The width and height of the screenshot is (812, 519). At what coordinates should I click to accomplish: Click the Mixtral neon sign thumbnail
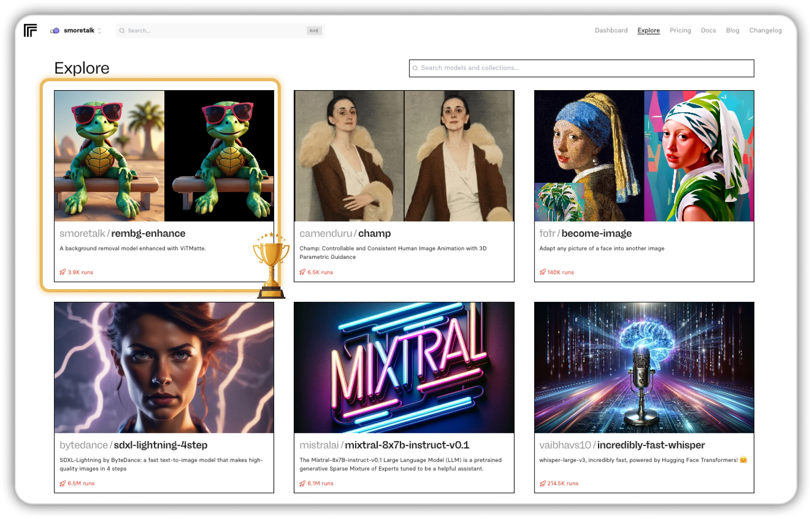coord(404,368)
